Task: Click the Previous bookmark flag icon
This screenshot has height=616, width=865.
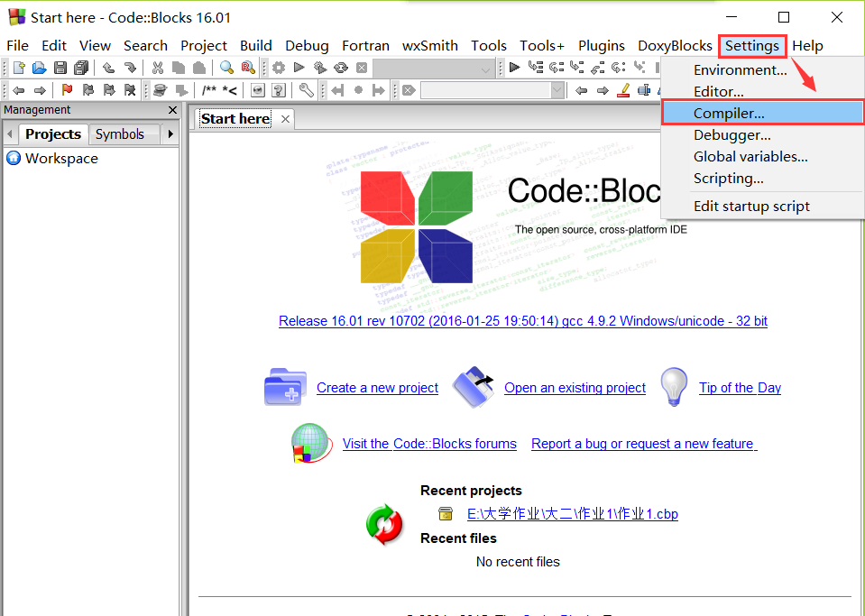Action: [87, 90]
